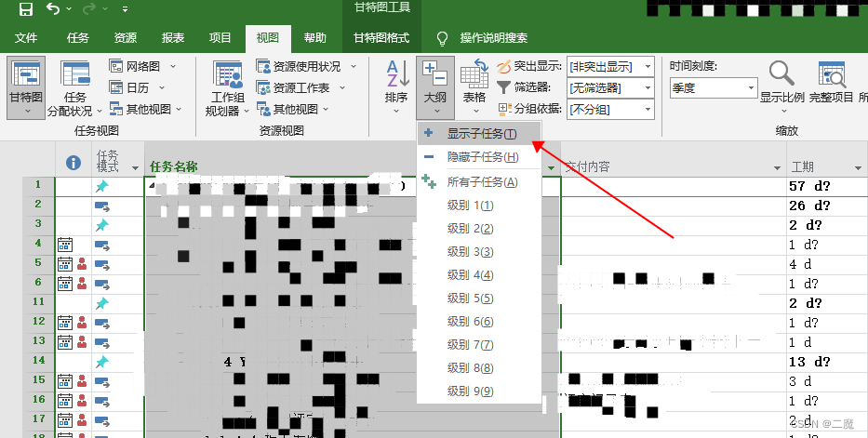The image size is (868, 438).
Task: Click the Undo arrow icon
Action: point(53,9)
